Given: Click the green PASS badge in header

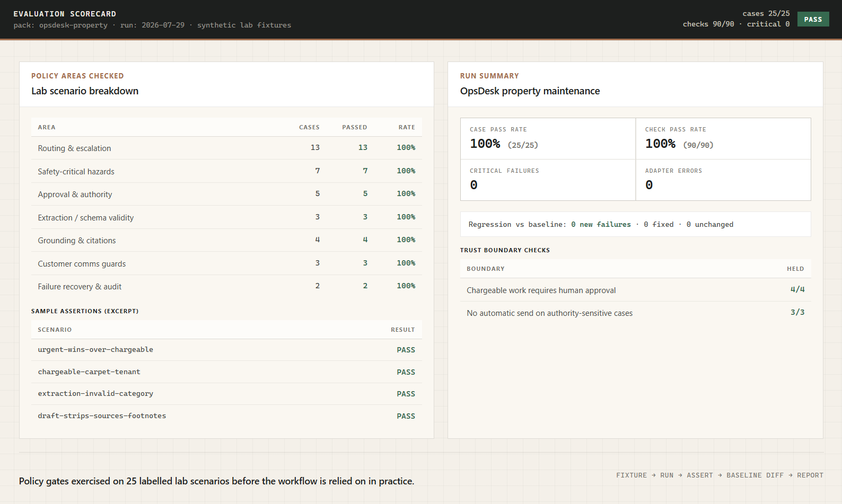Looking at the screenshot, I should point(813,19).
